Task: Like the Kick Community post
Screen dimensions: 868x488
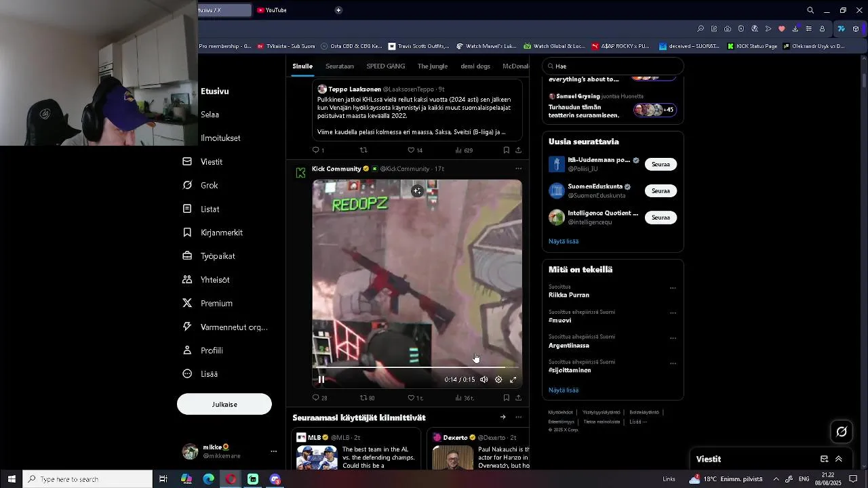Action: coord(415,398)
